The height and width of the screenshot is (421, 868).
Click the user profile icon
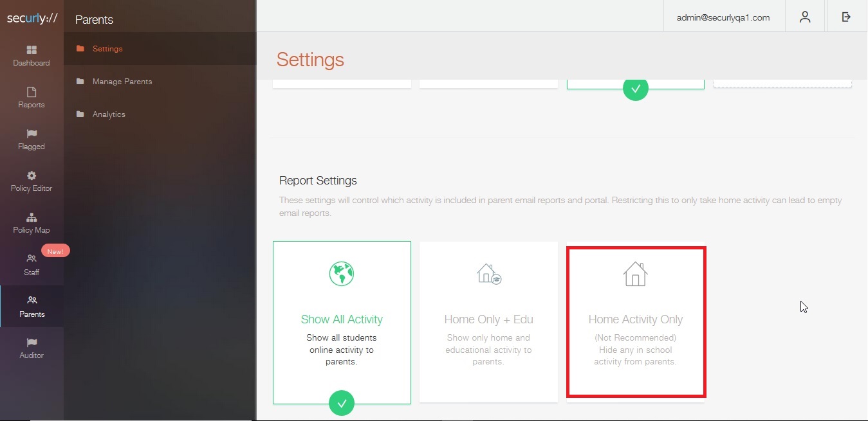point(805,17)
